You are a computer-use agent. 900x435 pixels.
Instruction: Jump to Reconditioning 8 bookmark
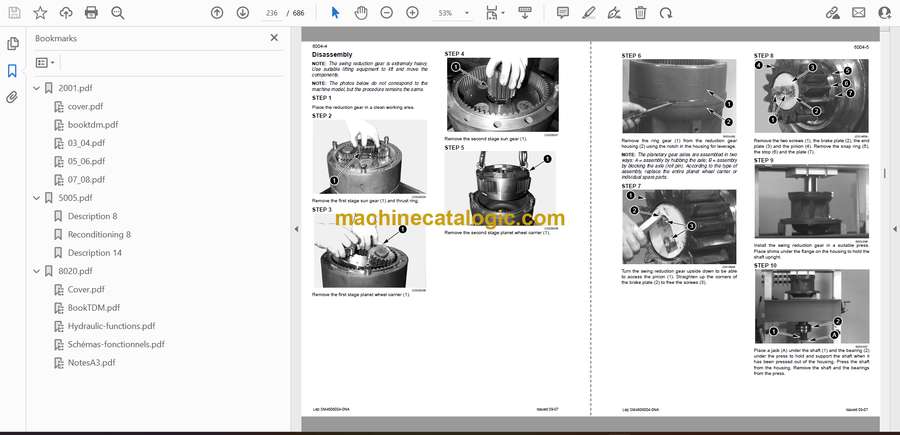pos(99,234)
